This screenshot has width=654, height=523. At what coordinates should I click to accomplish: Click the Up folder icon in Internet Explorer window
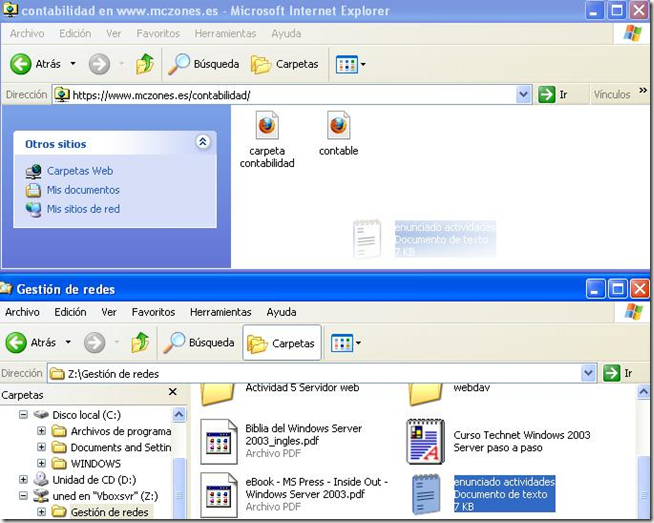pos(145,64)
